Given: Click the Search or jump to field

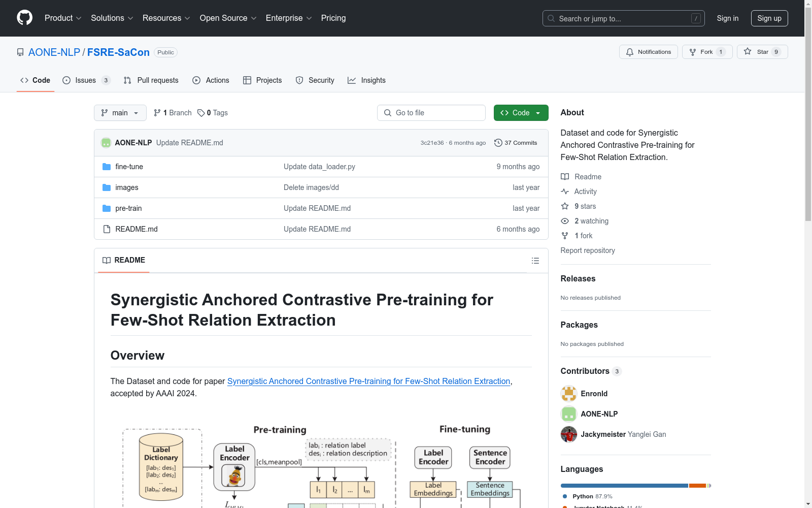Looking at the screenshot, I should (624, 18).
